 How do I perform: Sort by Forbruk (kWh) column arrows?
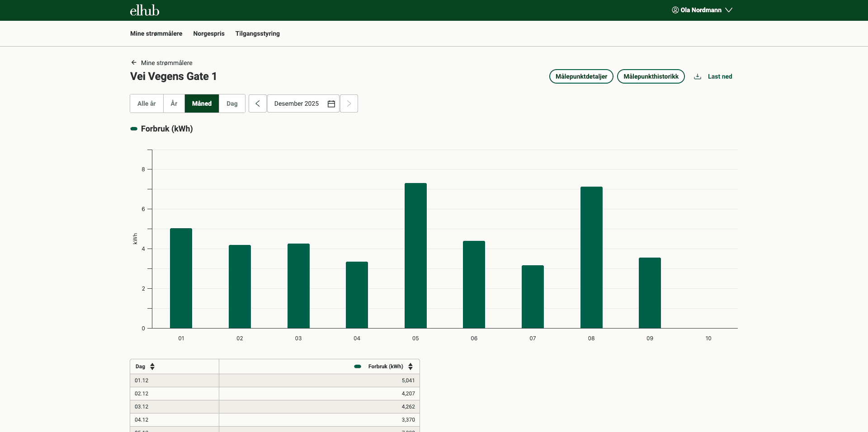410,366
